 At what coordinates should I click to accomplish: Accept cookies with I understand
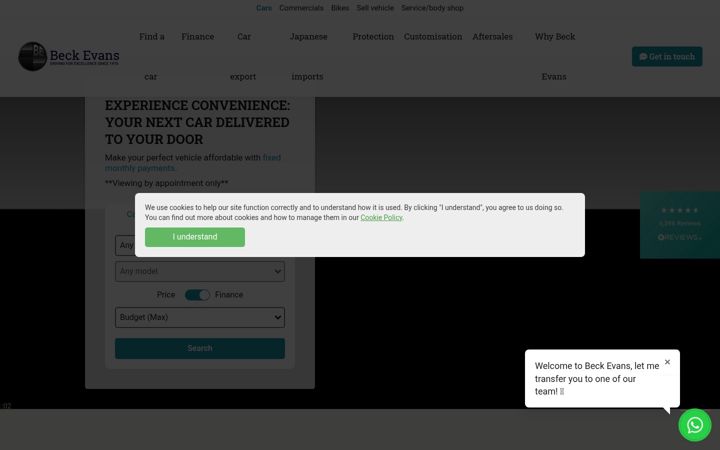coord(195,237)
